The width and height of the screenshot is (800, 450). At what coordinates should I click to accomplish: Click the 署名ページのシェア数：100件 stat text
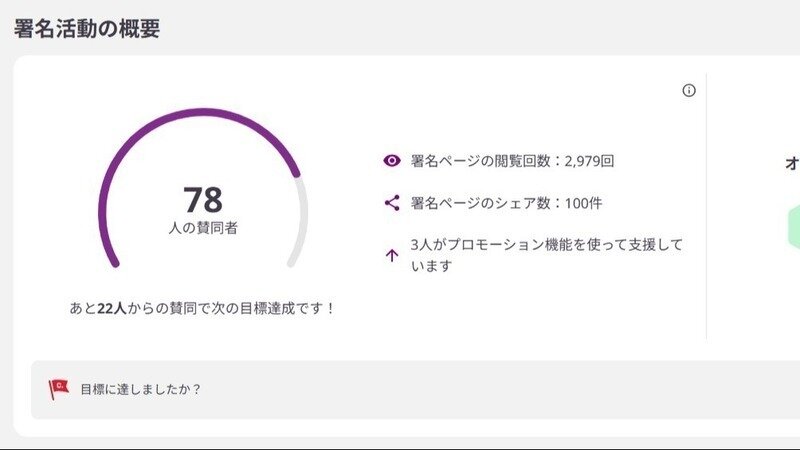pyautogui.click(x=506, y=203)
